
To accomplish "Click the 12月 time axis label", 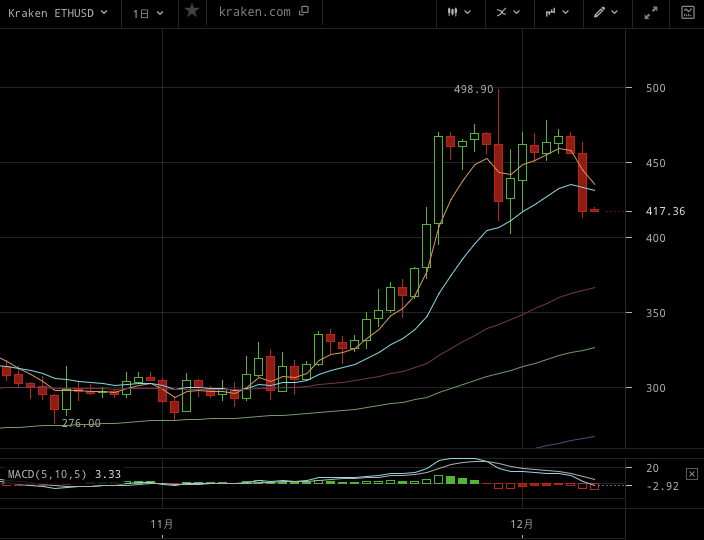I will coord(522,524).
